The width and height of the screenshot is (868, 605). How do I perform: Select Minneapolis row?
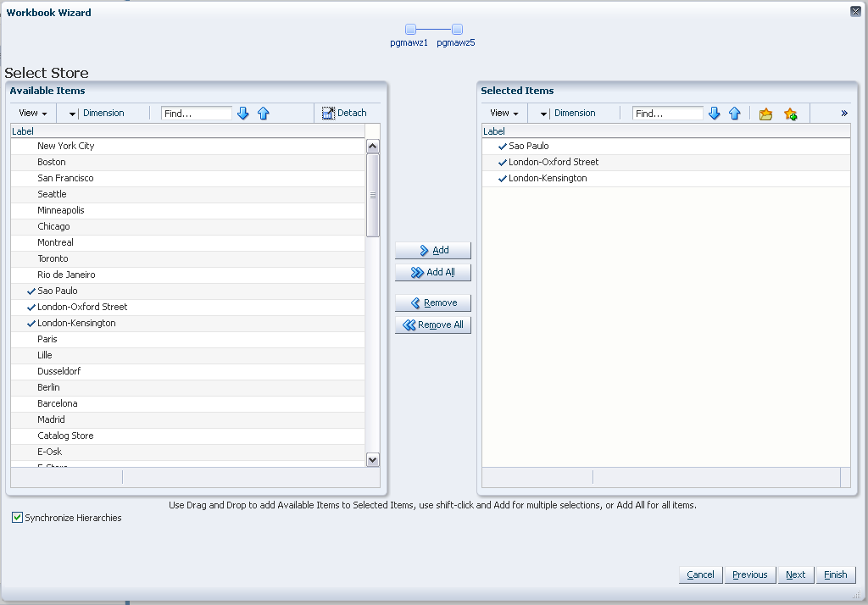[x=187, y=210]
